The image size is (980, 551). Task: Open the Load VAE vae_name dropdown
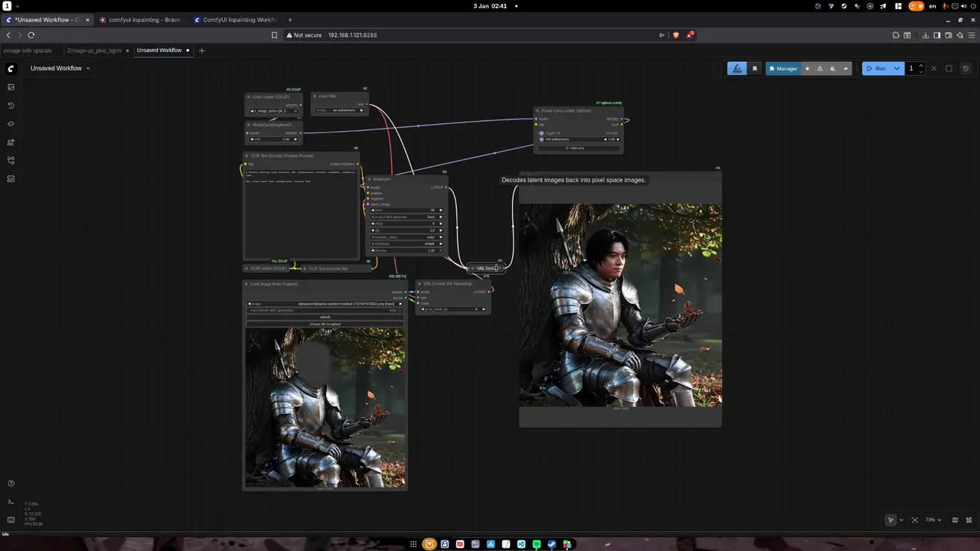click(340, 110)
